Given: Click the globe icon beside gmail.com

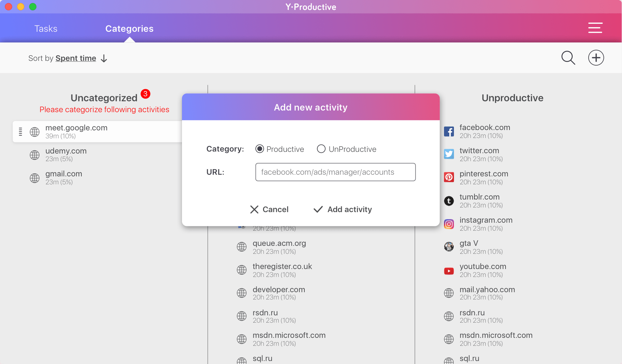Looking at the screenshot, I should tap(35, 178).
